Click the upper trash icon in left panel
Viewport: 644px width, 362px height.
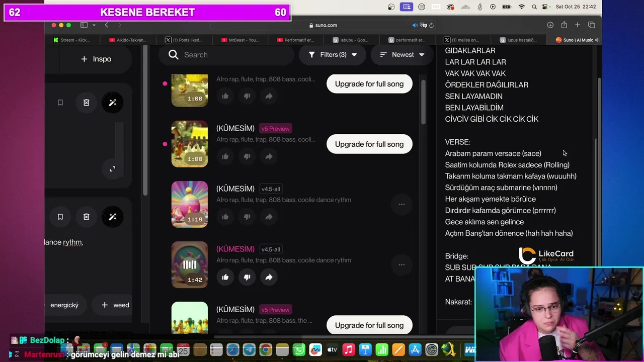(86, 103)
